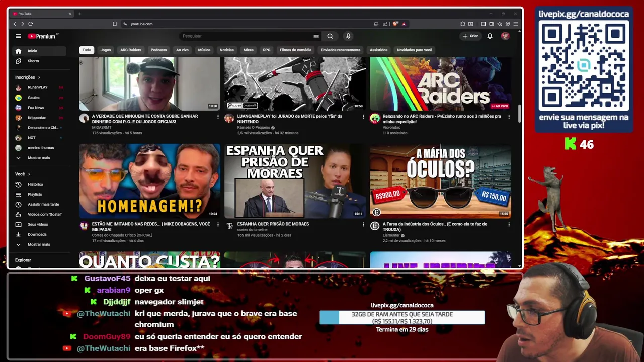Viewport: 644px width, 362px height.
Task: Open Playlists in sidebar
Action: [x=39, y=194]
